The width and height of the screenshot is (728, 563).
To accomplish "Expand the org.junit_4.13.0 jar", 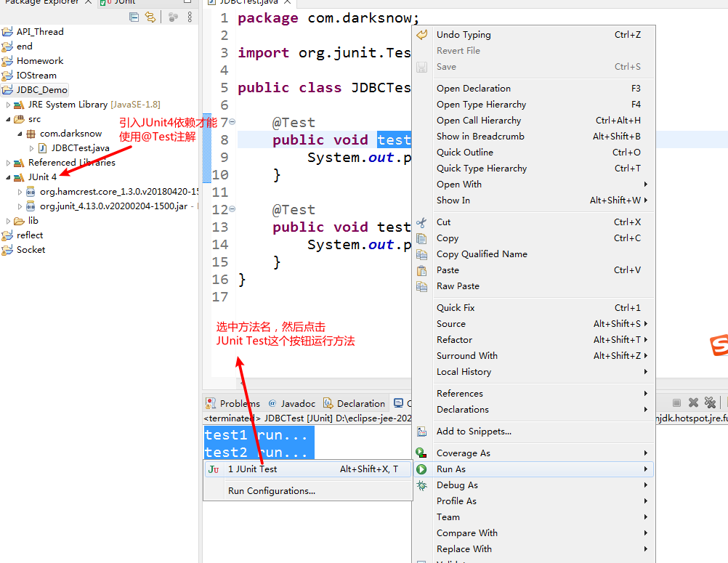I will click(20, 206).
